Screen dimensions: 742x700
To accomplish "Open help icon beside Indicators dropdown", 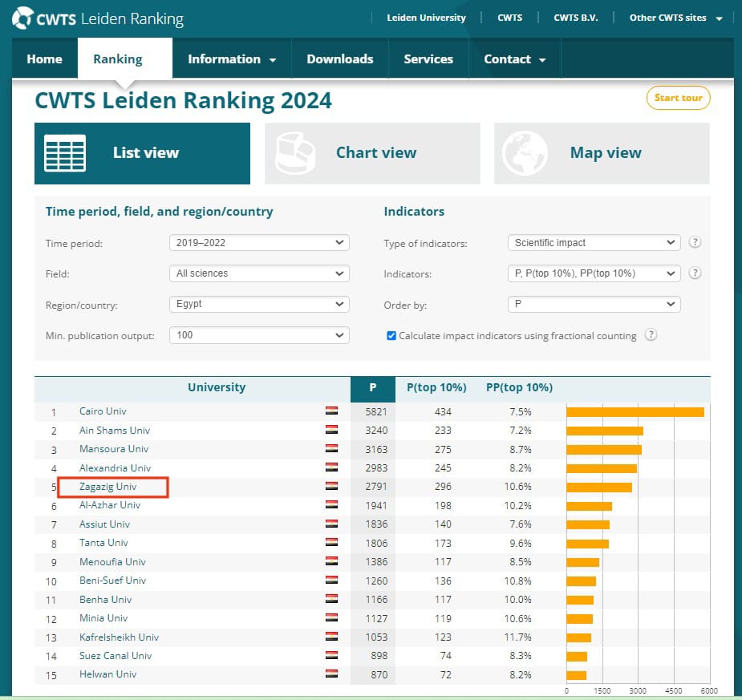I will tap(695, 273).
